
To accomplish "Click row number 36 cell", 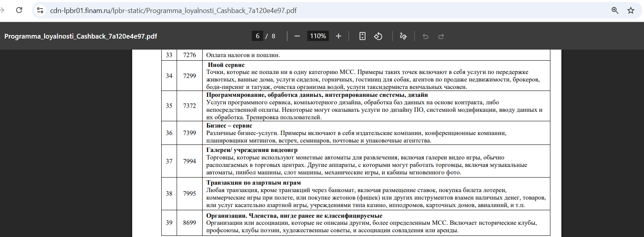I will tap(169, 133).
